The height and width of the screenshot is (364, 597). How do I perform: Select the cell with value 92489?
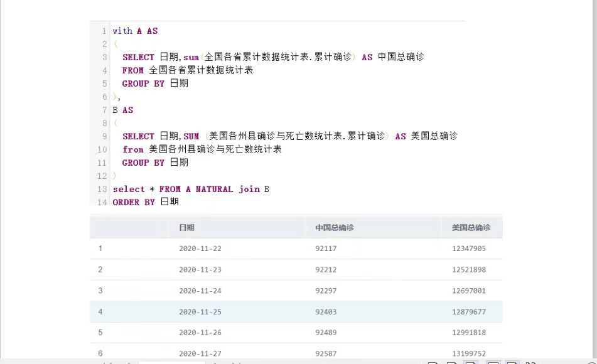click(x=326, y=333)
